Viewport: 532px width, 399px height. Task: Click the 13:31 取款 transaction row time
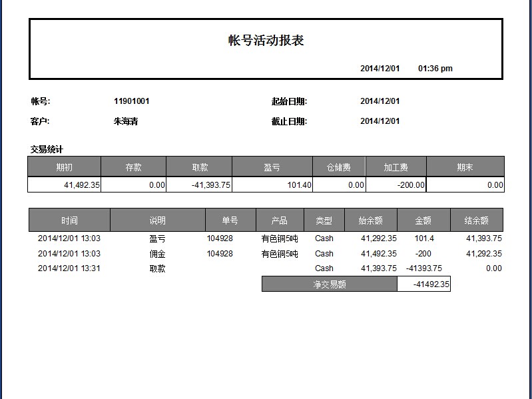[x=69, y=268]
